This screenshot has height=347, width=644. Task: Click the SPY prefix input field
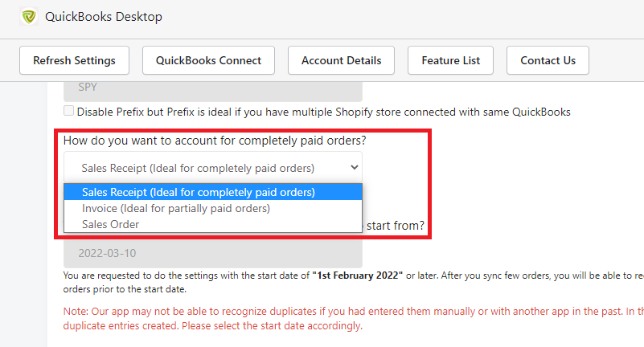213,91
